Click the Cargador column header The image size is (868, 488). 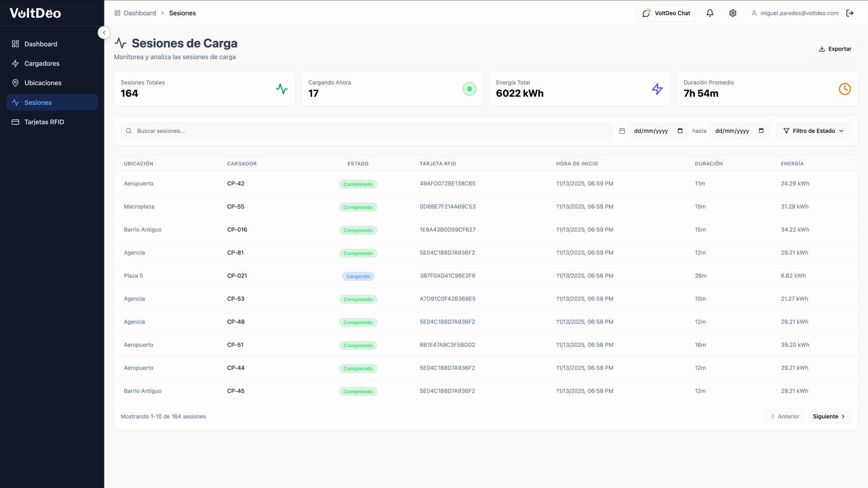[x=242, y=164]
